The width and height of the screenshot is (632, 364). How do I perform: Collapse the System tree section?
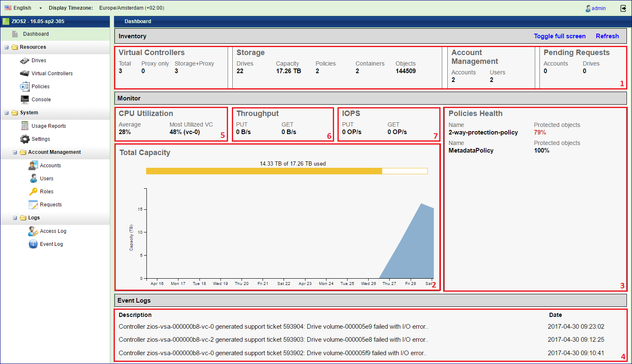pos(7,113)
